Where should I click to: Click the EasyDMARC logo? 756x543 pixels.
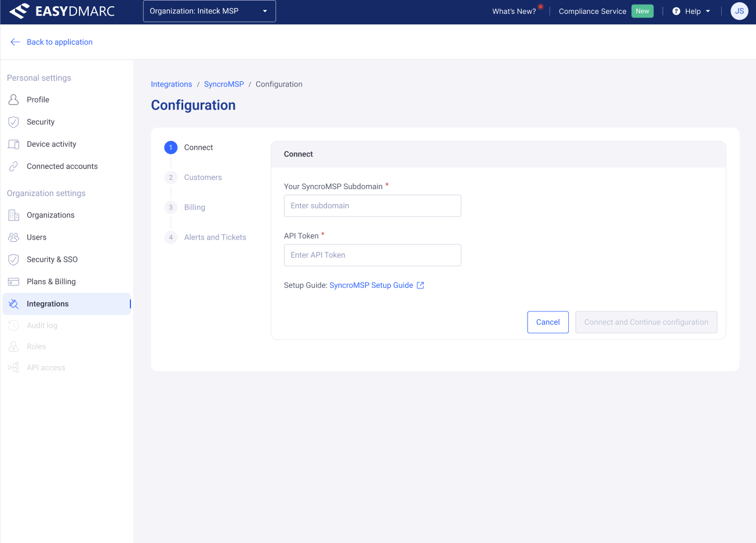62,11
